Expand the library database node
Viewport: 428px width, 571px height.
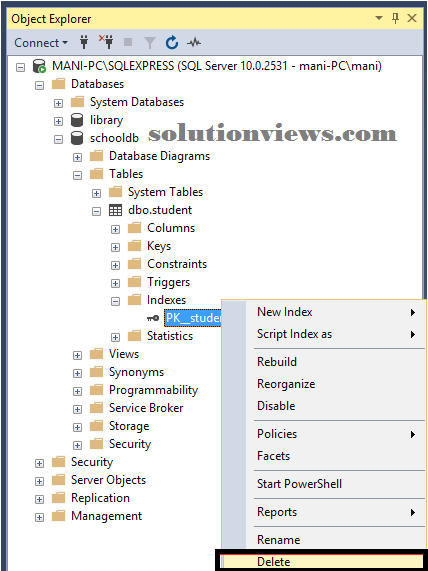pyautogui.click(x=58, y=121)
